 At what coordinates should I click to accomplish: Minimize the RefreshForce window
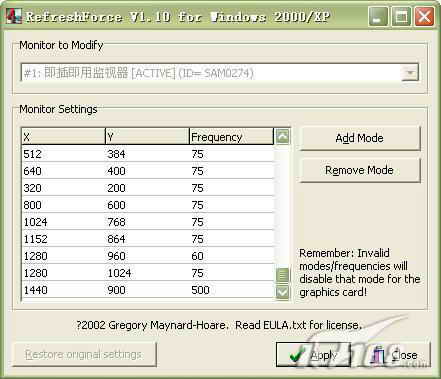pyautogui.click(x=378, y=16)
